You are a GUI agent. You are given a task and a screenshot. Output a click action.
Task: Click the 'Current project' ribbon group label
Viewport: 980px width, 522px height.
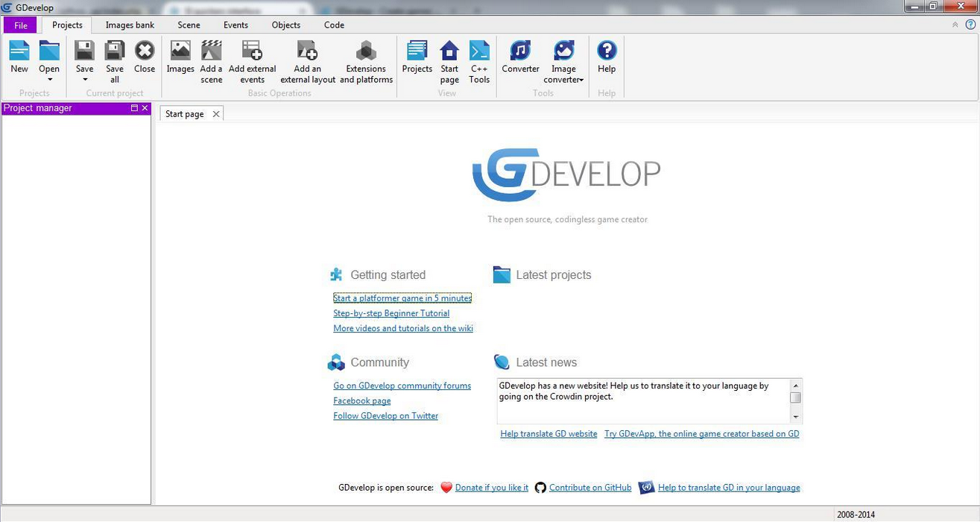point(115,93)
